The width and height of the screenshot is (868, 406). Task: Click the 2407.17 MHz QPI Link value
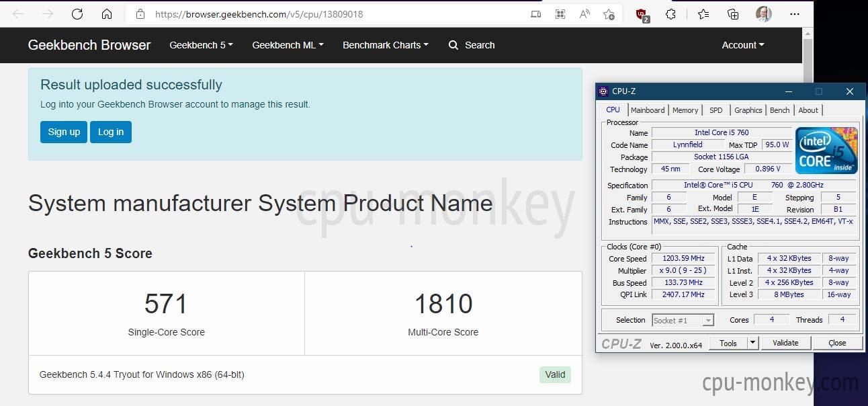[x=684, y=294]
